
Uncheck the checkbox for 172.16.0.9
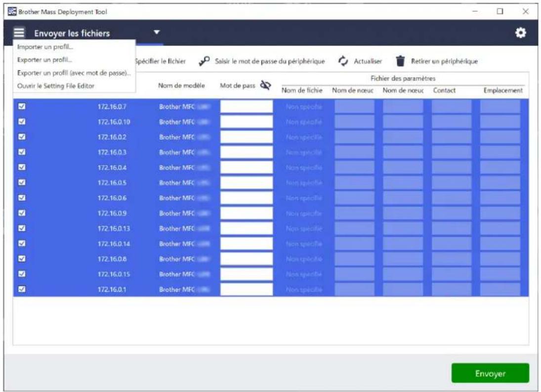[22, 213]
